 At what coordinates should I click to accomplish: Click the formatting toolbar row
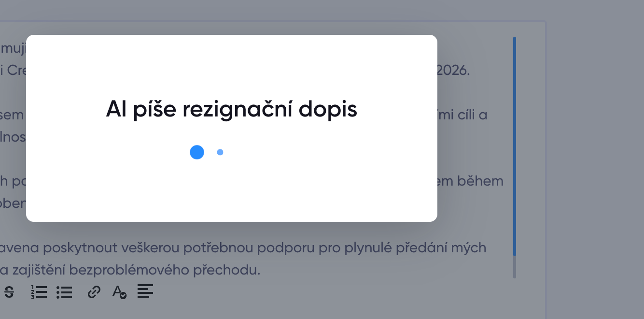(77, 292)
